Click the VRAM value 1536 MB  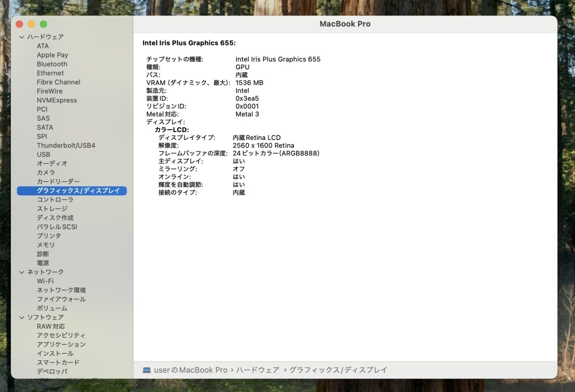click(x=249, y=83)
